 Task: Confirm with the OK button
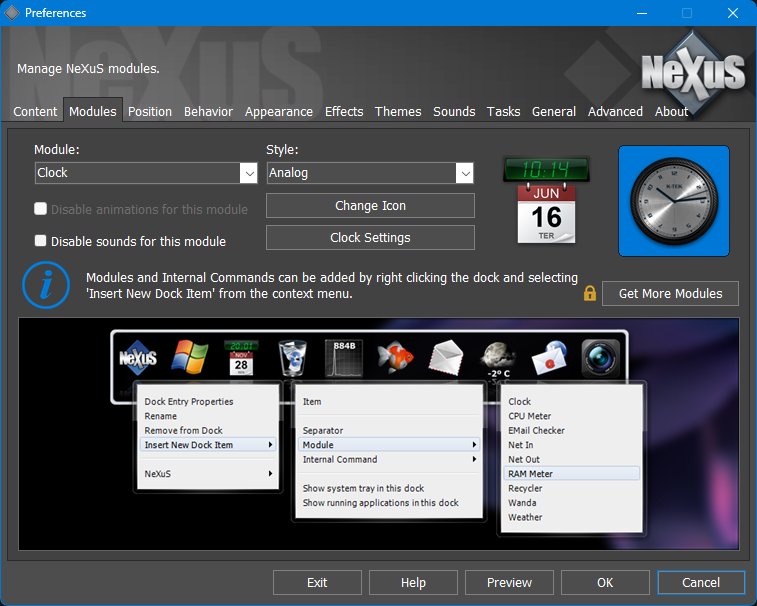[605, 582]
